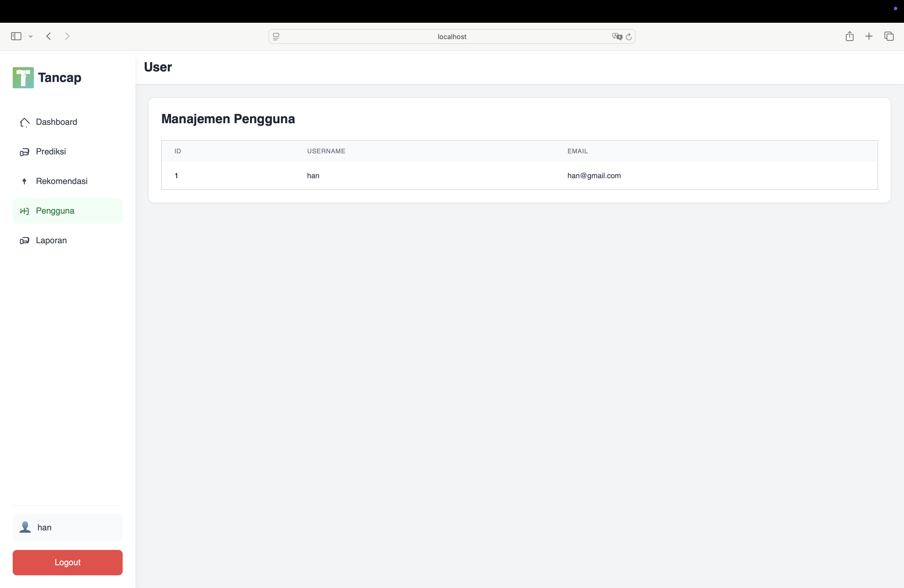The image size is (904, 588).
Task: Click the Rekomendasi pin icon
Action: [24, 181]
